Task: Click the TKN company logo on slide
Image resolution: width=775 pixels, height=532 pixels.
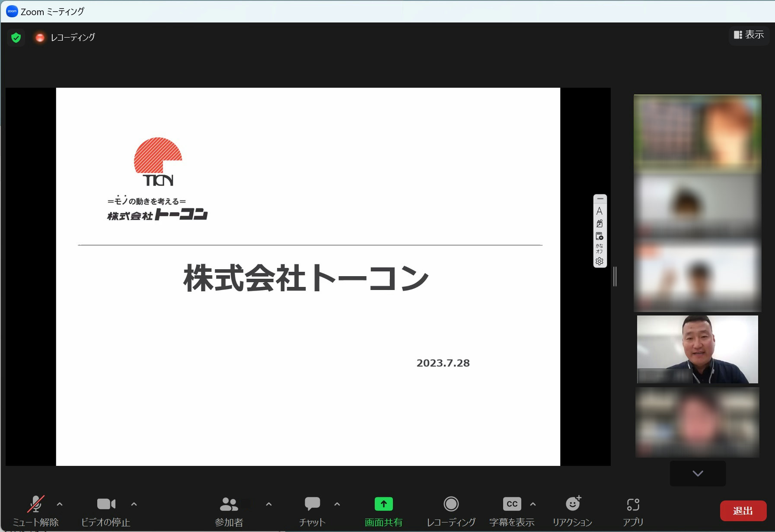Action: (158, 162)
